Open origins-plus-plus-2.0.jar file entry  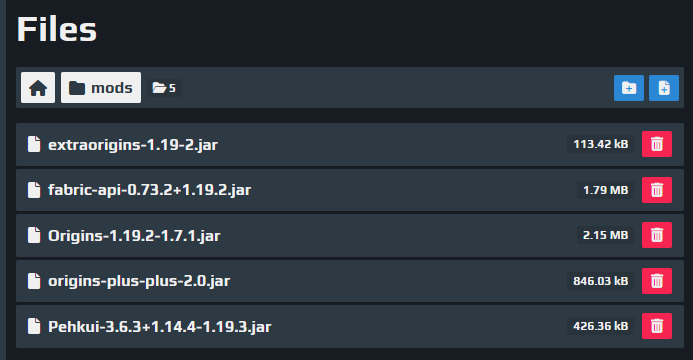[139, 281]
